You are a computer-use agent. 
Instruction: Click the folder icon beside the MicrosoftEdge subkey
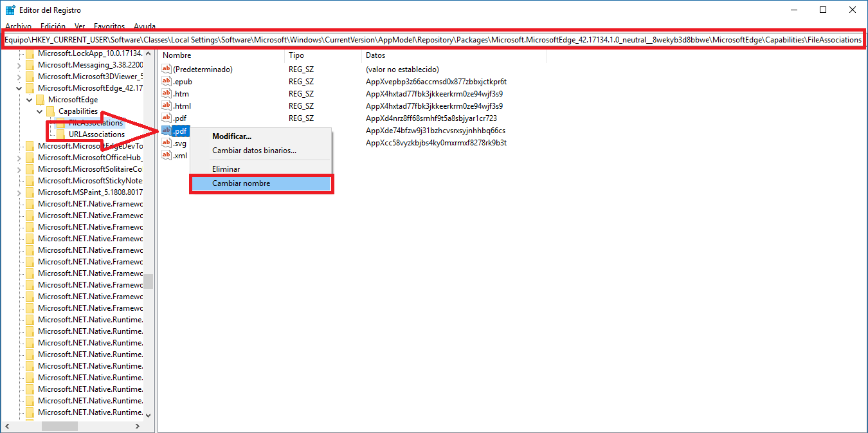click(x=41, y=100)
